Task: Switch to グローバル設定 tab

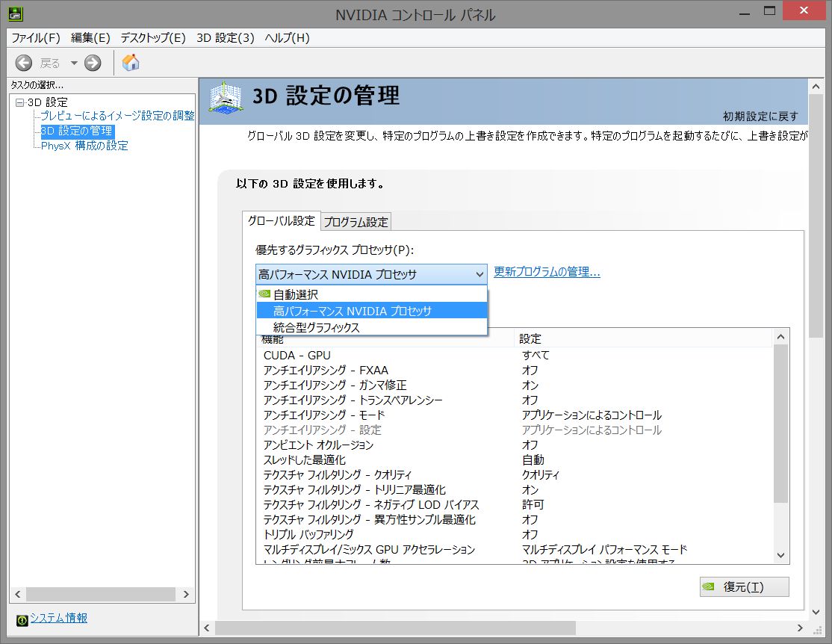Action: point(282,221)
